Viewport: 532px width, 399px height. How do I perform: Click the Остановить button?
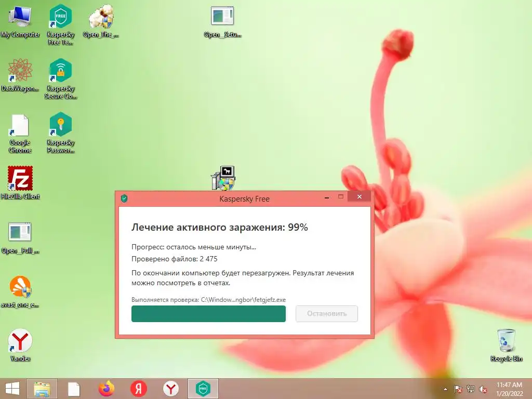(327, 313)
